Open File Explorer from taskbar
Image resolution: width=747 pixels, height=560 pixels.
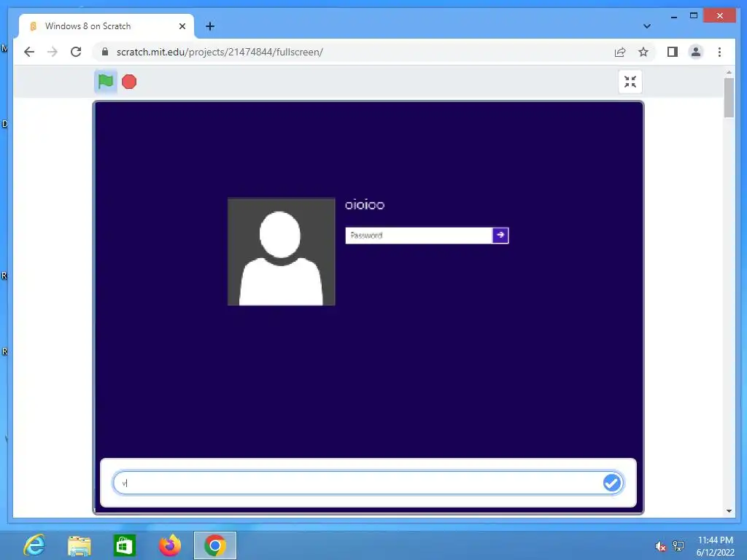point(79,545)
